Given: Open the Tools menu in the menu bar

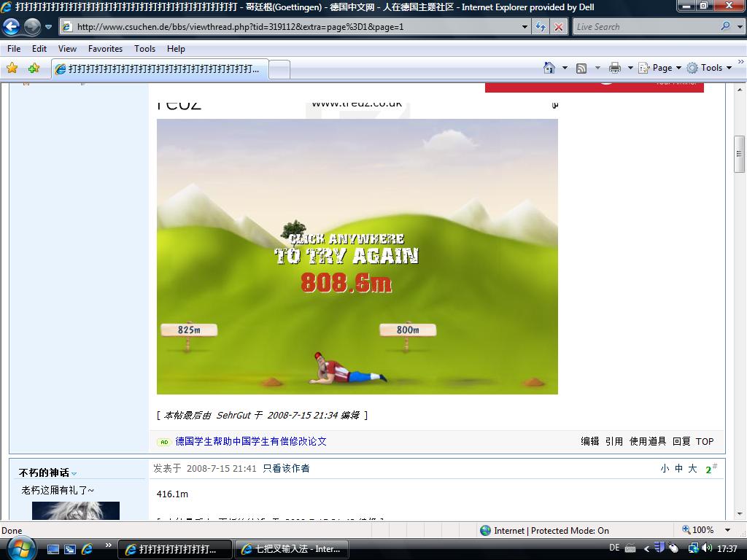Looking at the screenshot, I should pyautogui.click(x=145, y=49).
